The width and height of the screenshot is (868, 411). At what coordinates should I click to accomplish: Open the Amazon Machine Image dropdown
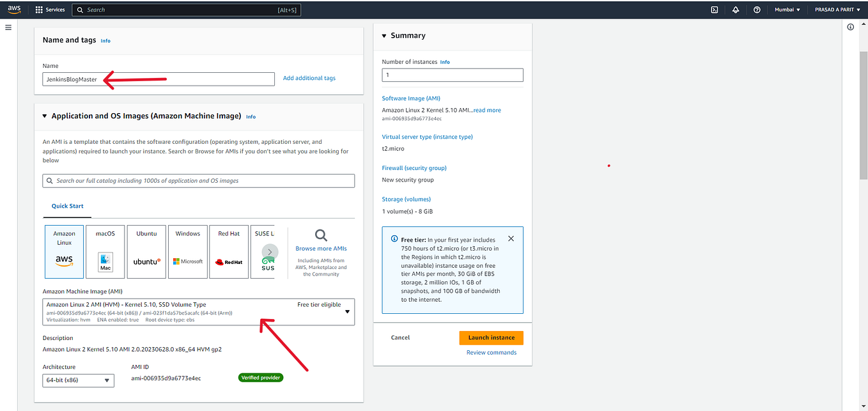[199, 312]
